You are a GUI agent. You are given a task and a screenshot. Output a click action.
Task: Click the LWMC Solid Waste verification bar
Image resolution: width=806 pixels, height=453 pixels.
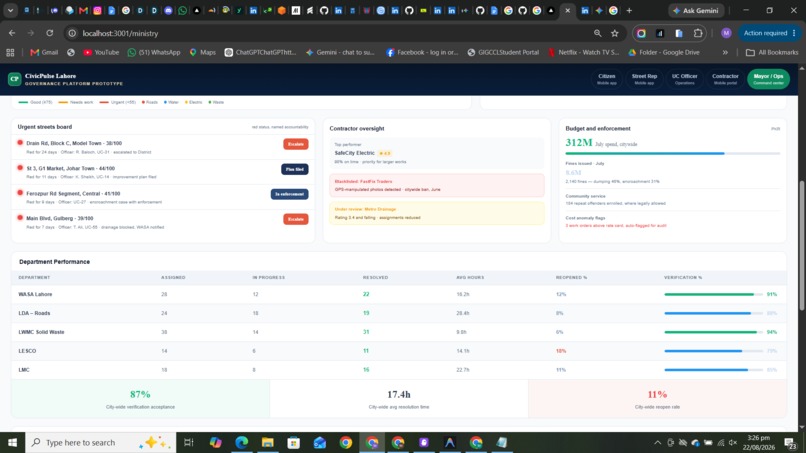[713, 332]
